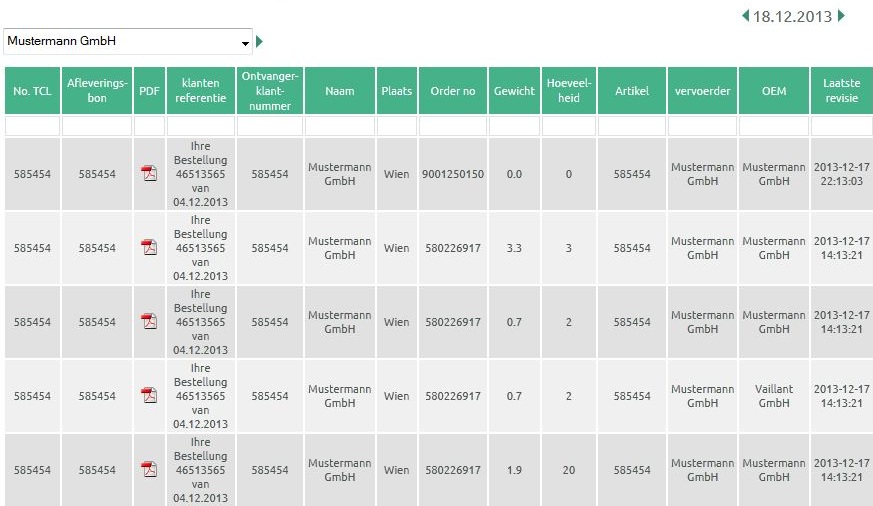Go to previous date using left arrow

tap(745, 16)
